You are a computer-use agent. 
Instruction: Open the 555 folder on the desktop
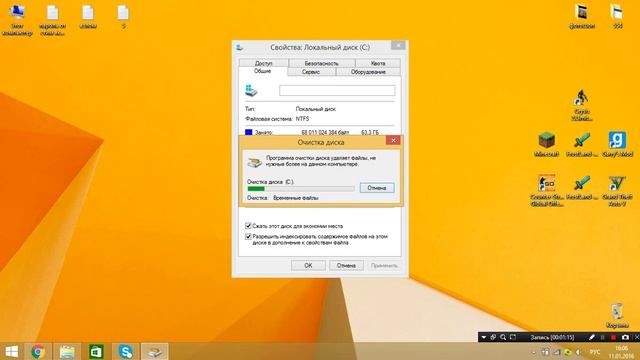click(x=617, y=16)
